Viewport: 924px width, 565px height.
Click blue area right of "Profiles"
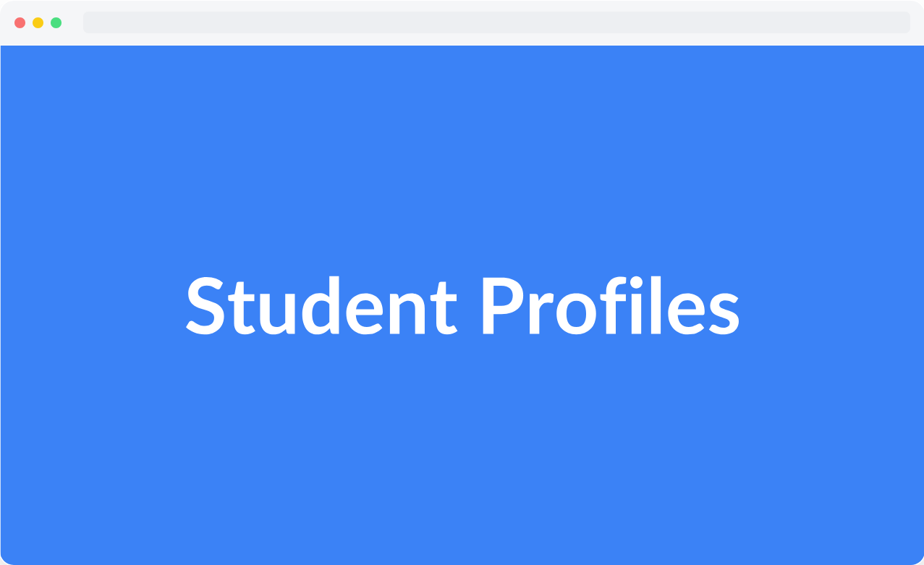point(832,305)
